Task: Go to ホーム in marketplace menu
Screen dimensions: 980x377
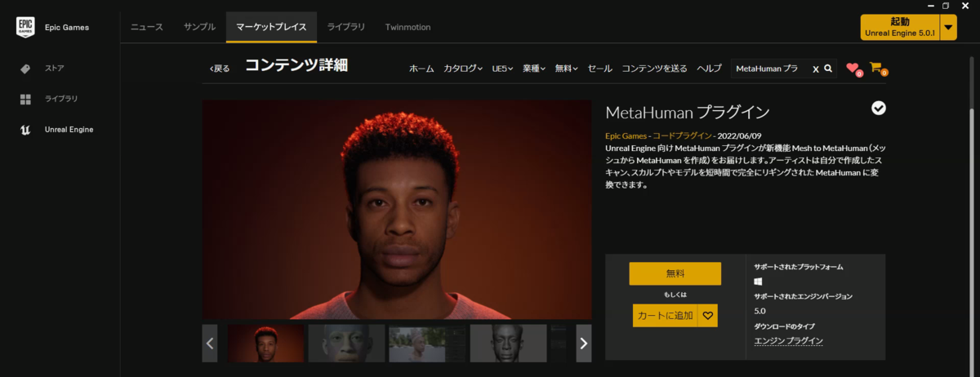Action: [x=421, y=69]
